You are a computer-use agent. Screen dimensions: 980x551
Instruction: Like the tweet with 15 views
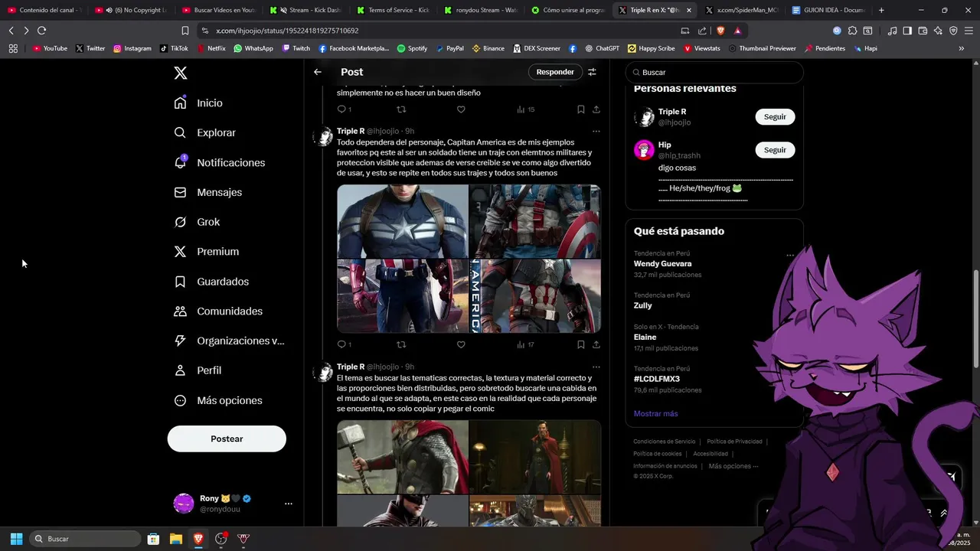pos(461,109)
